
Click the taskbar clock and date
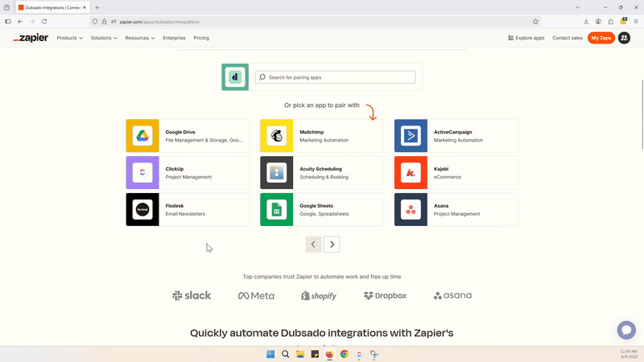click(629, 354)
